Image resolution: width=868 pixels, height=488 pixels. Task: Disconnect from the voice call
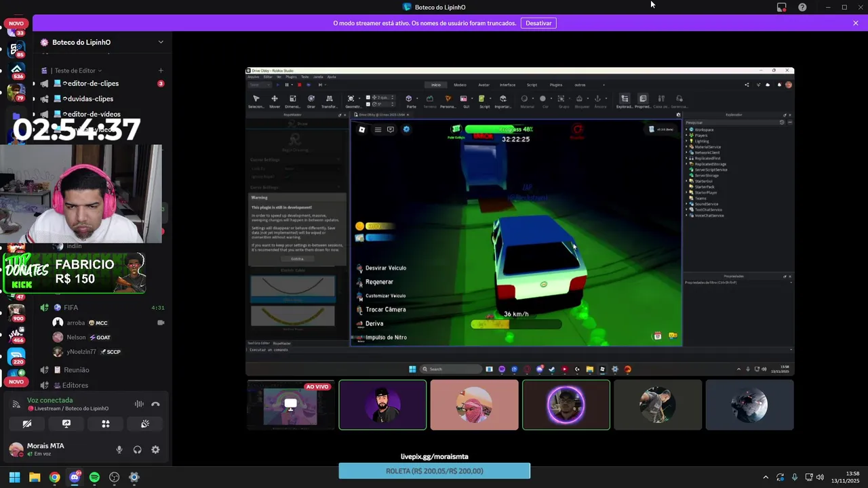coord(155,404)
